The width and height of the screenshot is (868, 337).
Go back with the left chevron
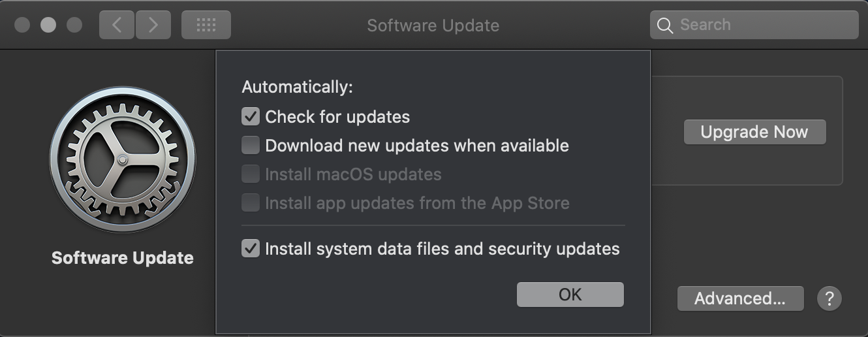point(117,25)
